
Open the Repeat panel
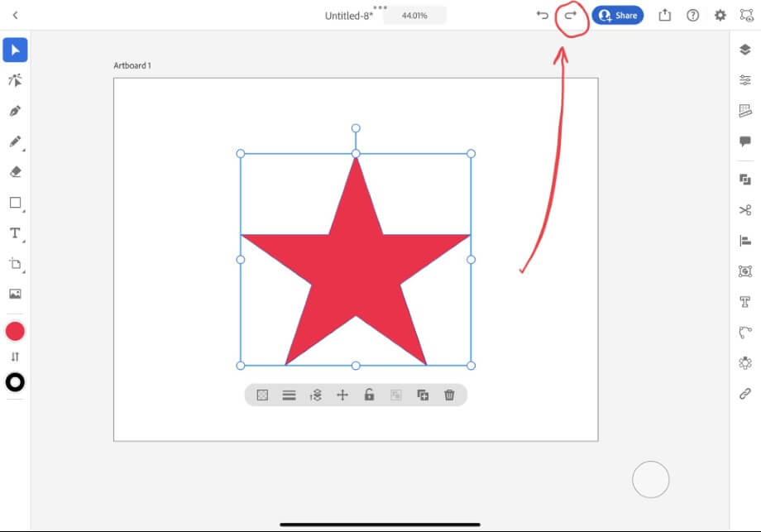click(x=745, y=362)
